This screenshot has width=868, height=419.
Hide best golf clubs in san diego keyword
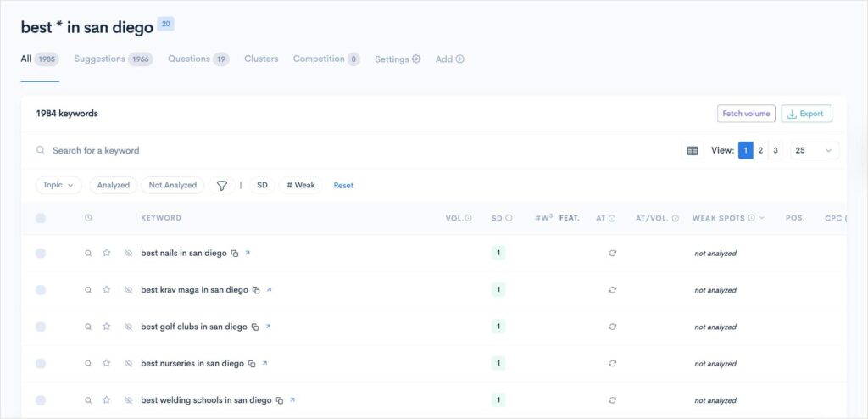tap(129, 327)
